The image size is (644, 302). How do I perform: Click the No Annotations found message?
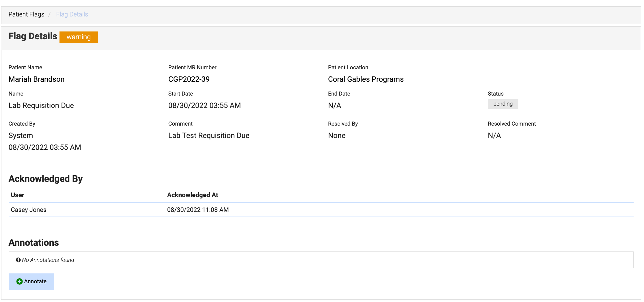pos(48,260)
